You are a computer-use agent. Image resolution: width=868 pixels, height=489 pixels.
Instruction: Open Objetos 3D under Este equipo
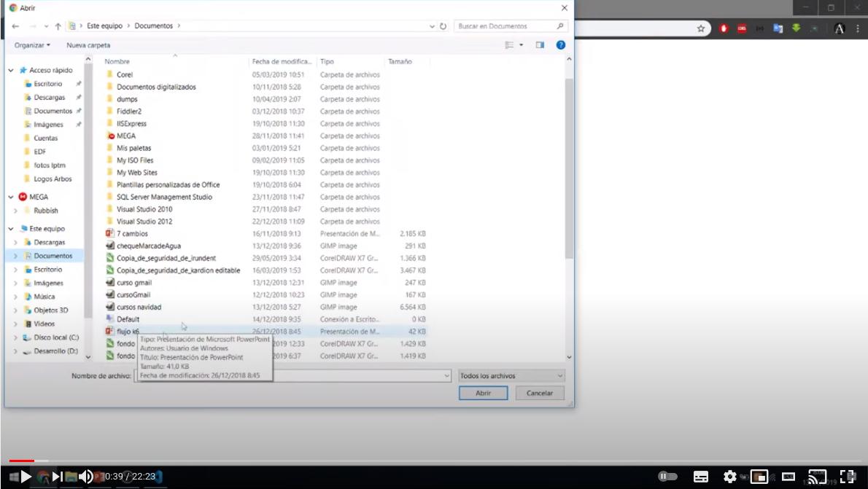click(x=50, y=310)
